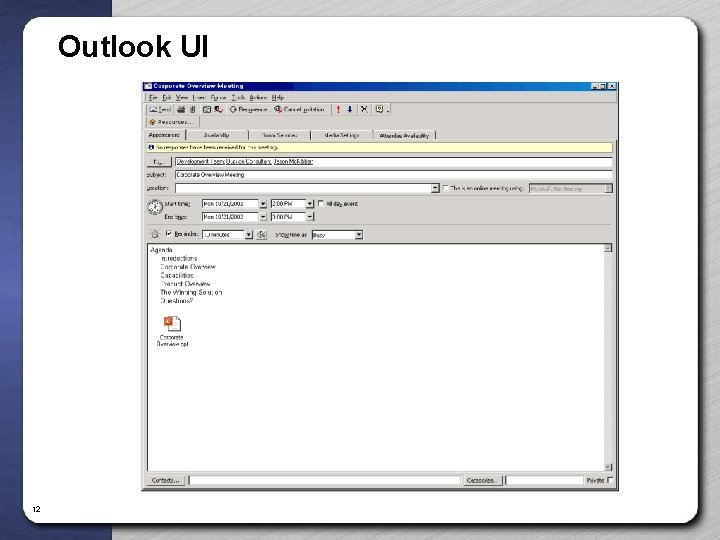Switch to the Media Settings tab
This screenshot has width=720, height=540.
pyautogui.click(x=342, y=135)
